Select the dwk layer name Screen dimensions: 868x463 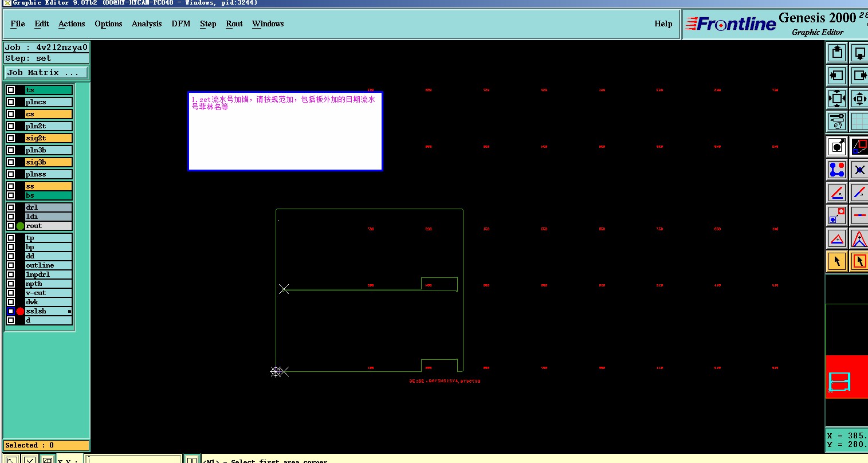(49, 302)
